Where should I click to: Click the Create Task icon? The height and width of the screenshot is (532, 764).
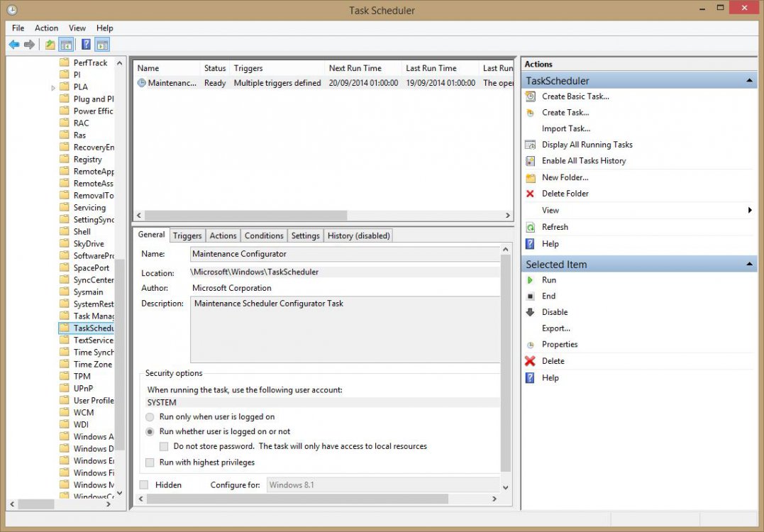[x=531, y=113]
